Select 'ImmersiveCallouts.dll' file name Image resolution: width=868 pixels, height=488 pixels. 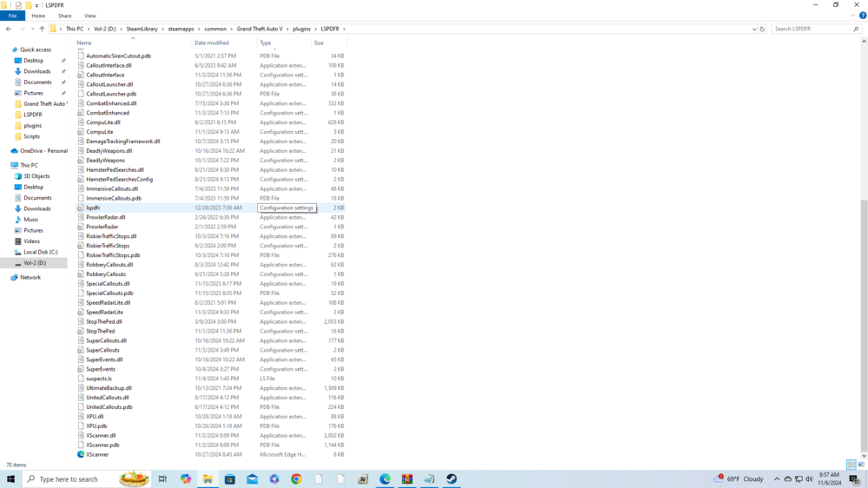pyautogui.click(x=112, y=189)
